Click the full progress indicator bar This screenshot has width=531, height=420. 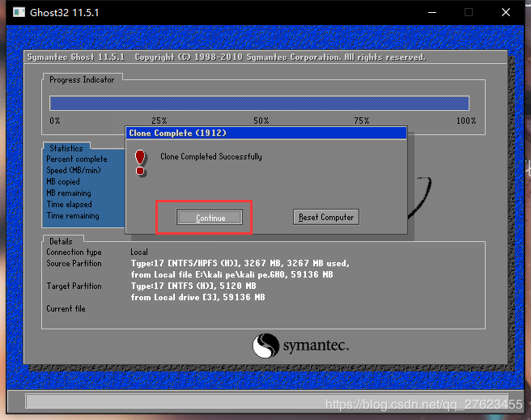(259, 104)
